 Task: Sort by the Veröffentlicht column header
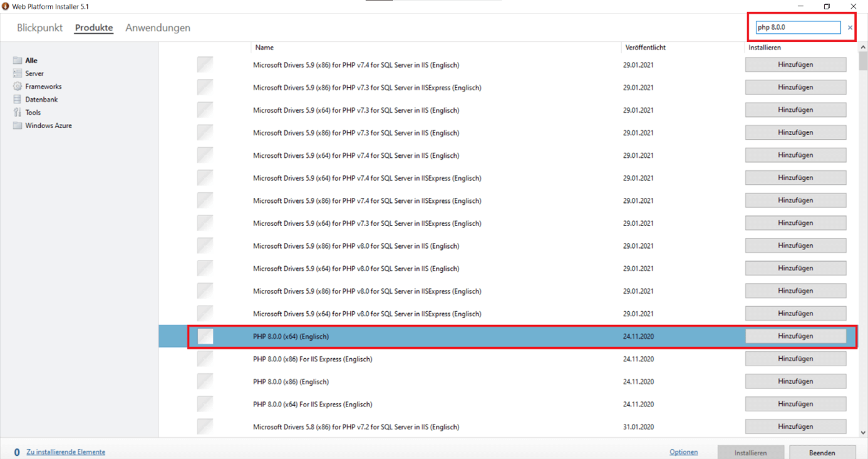point(645,48)
